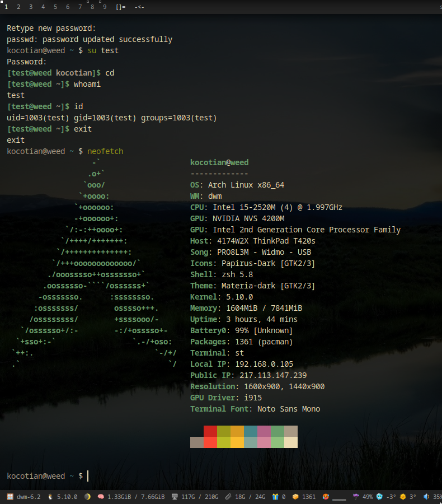The height and width of the screenshot is (504, 442).
Task: Click the teal neofetch color block
Action: click(251, 431)
